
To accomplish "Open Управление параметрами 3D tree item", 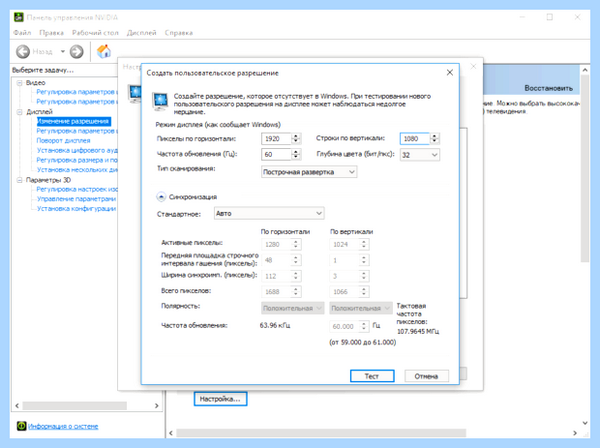I will [76, 199].
